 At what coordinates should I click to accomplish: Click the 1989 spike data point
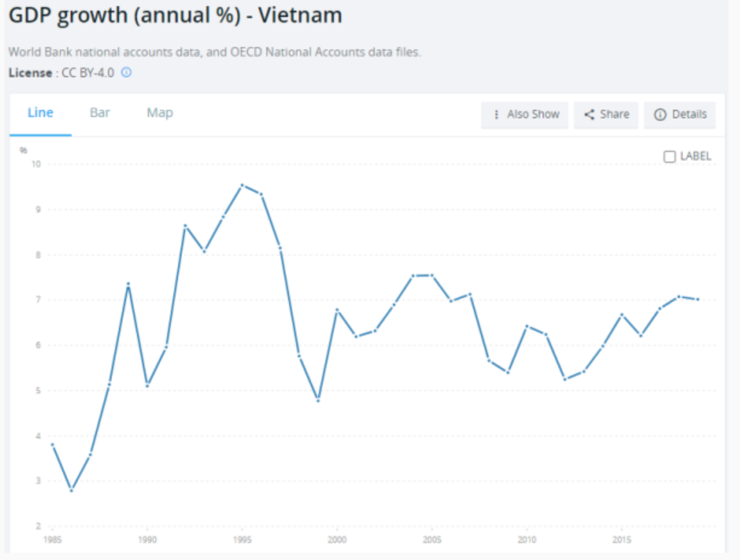(128, 284)
